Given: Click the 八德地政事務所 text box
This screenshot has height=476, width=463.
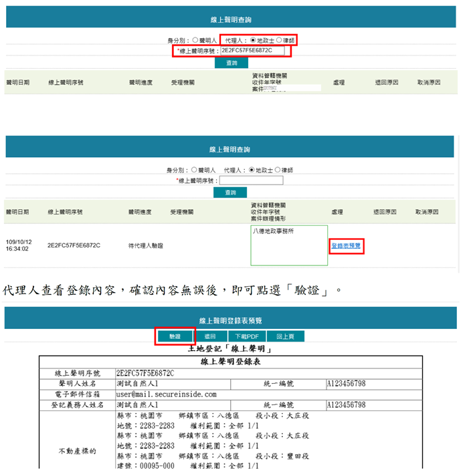Looking at the screenshot, I should 289,245.
